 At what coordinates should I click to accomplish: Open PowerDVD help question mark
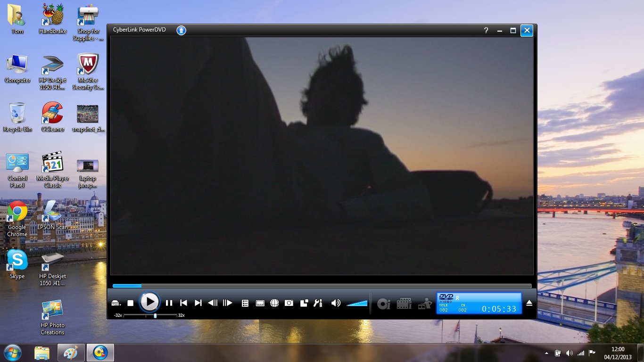click(x=486, y=30)
